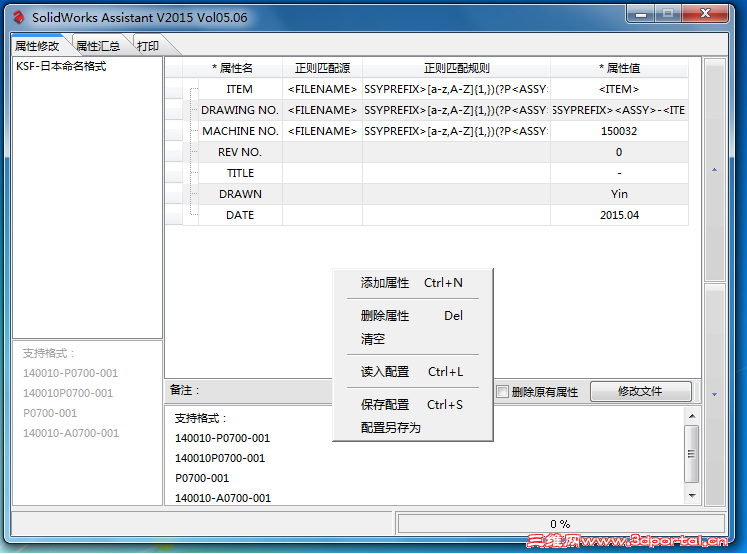Click the <FILENAME> source in MACHINE NO. row
Screen dimensions: 747x554
[323, 131]
